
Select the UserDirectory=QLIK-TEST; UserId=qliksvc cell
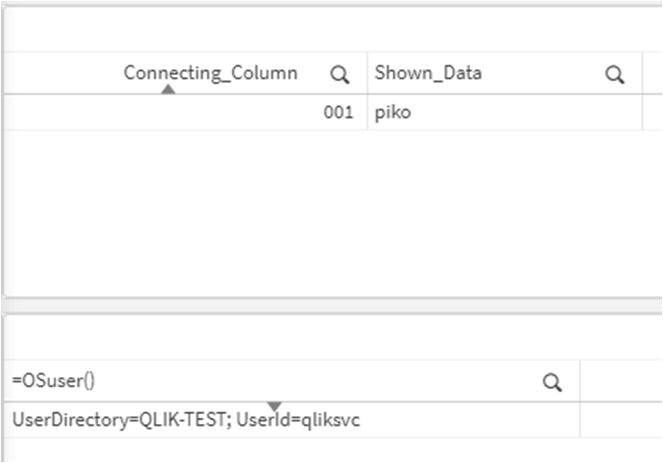292,420
